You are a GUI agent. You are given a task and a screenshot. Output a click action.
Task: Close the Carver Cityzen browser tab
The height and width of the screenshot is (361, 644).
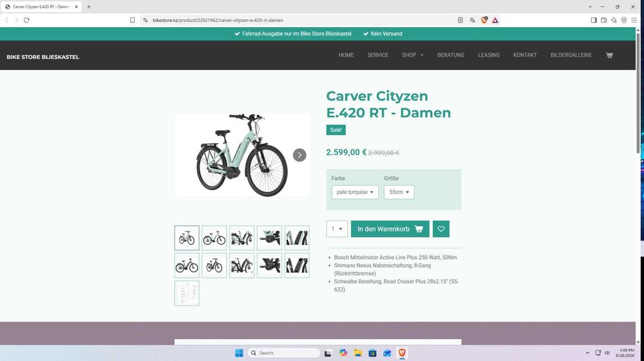[77, 7]
